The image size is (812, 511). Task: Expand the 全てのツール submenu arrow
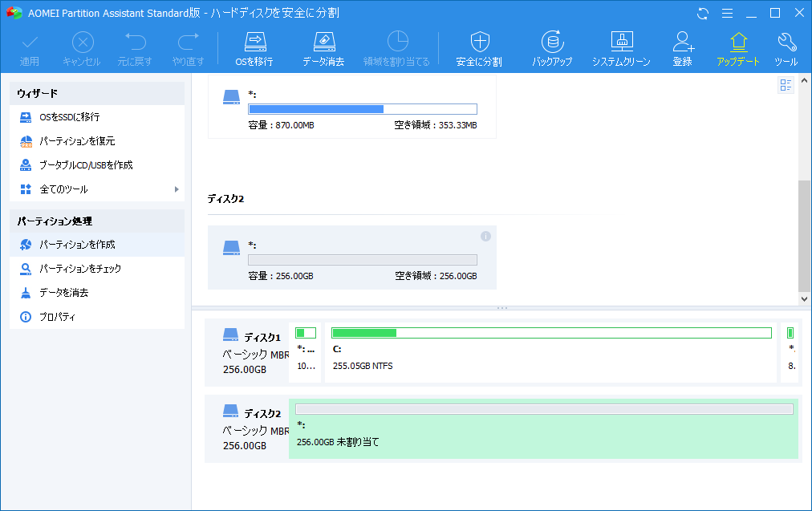pos(177,189)
